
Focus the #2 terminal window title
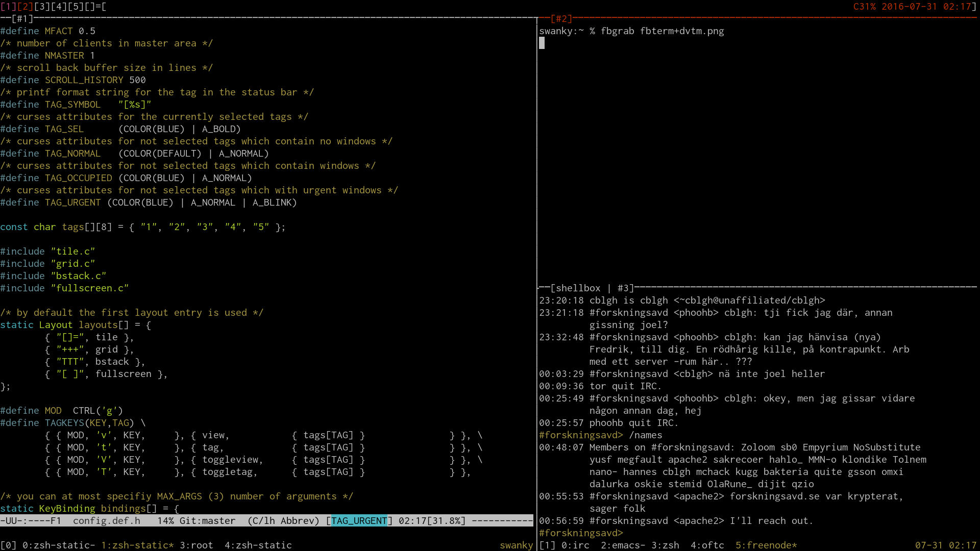pos(561,19)
